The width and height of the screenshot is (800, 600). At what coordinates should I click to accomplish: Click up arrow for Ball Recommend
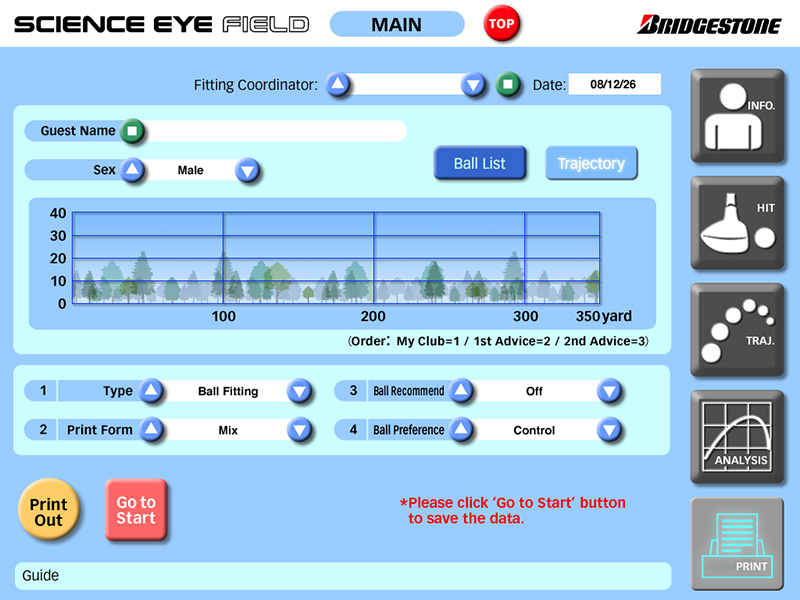click(x=461, y=391)
